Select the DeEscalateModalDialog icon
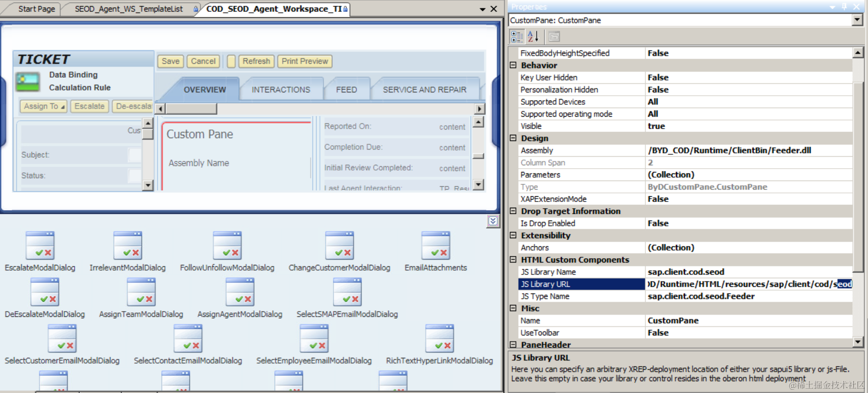The image size is (868, 393). pos(45,292)
